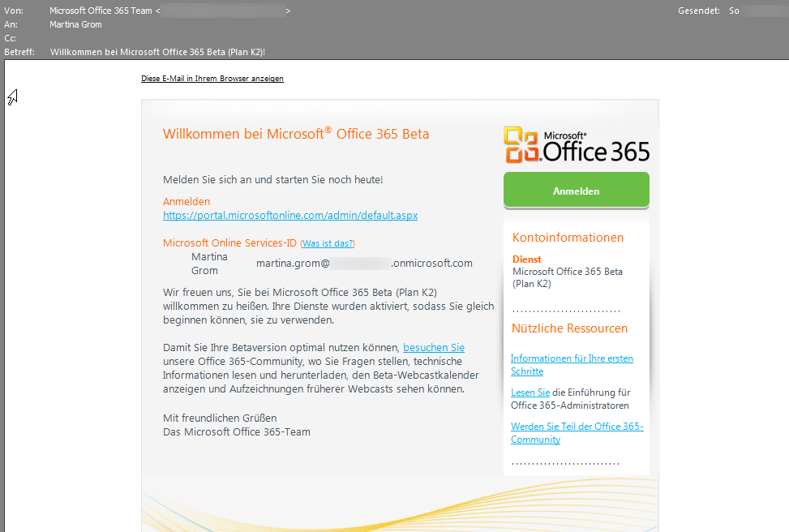This screenshot has width=789, height=532.
Task: Click 'Microsoft Office 365 Beta (Plan K2)' service text
Action: (x=568, y=278)
